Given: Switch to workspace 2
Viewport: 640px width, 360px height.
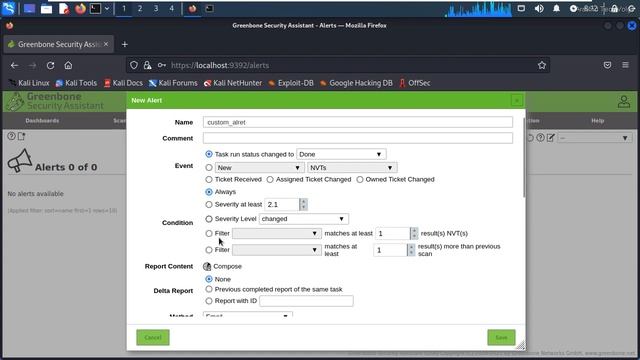Looking at the screenshot, I should [x=140, y=8].
